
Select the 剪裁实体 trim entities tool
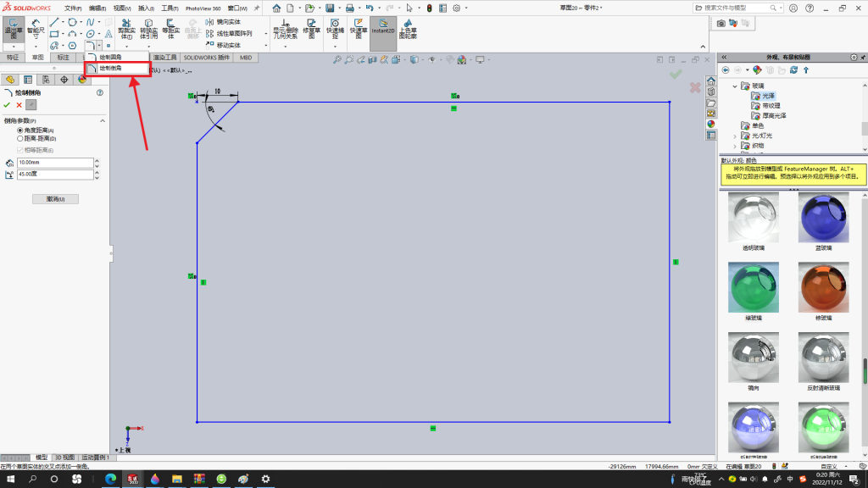pyautogui.click(x=126, y=29)
